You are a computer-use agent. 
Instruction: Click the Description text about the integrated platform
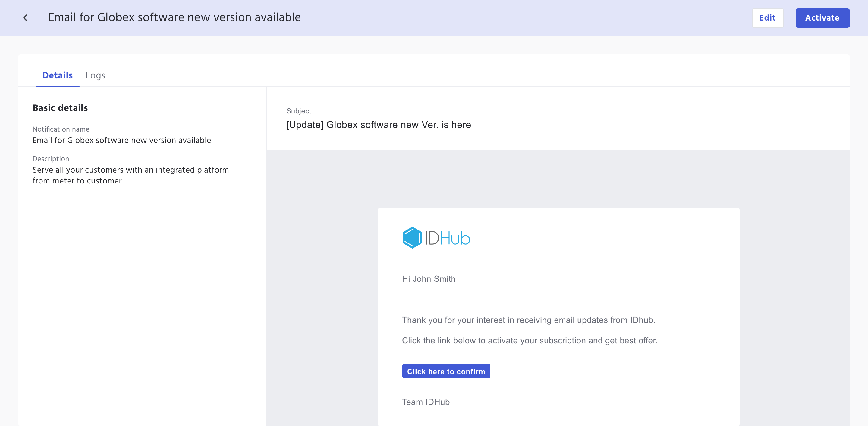pos(131,175)
